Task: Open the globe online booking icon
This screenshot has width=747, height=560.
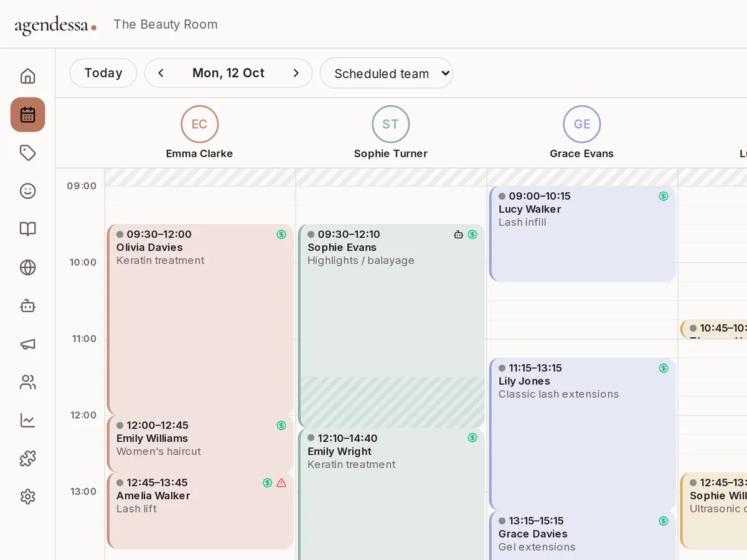Action: tap(27, 268)
